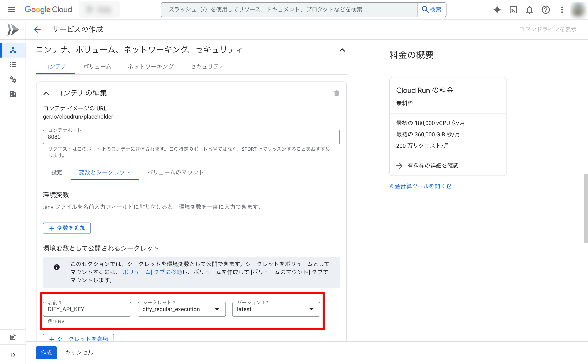Click the 変数を追加 button
588x364 pixels.
(x=67, y=228)
